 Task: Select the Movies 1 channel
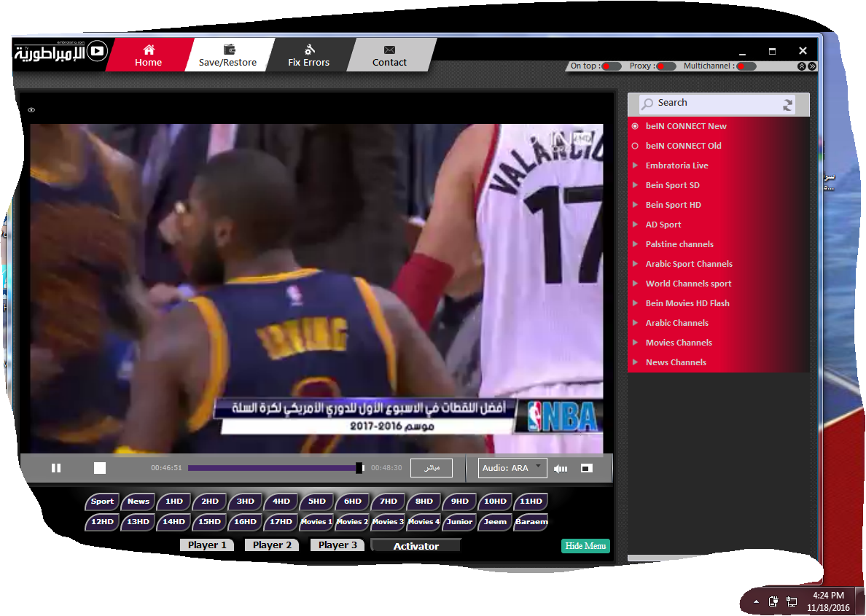pyautogui.click(x=317, y=522)
